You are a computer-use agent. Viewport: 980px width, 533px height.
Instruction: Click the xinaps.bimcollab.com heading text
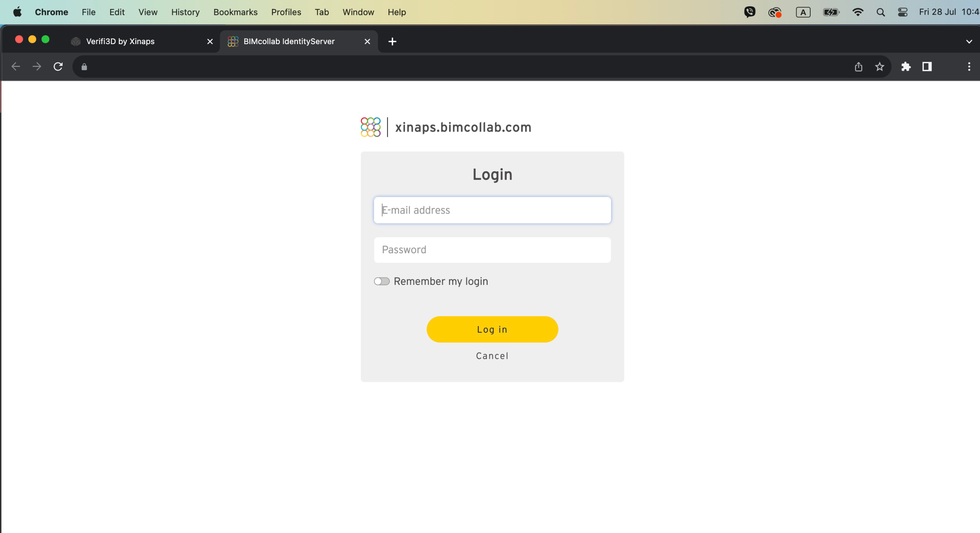point(463,127)
